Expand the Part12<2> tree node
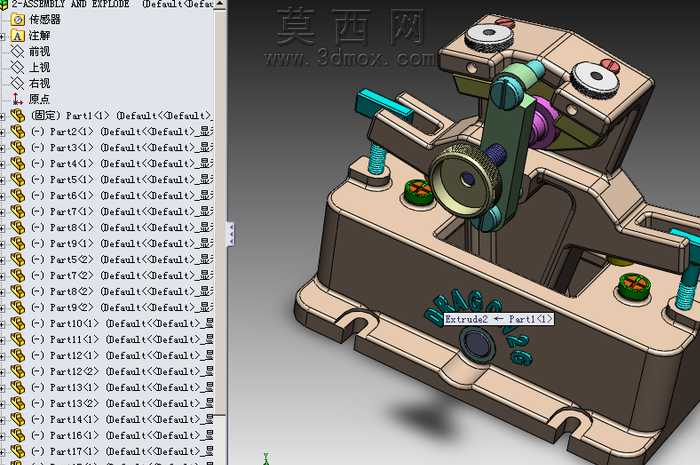The height and width of the screenshot is (465, 700). coord(2,372)
